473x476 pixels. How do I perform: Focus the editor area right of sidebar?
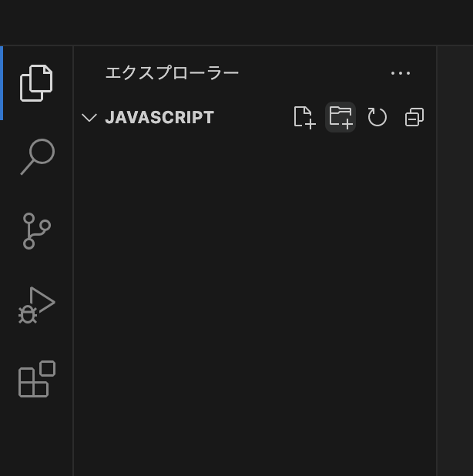[x=455, y=262]
